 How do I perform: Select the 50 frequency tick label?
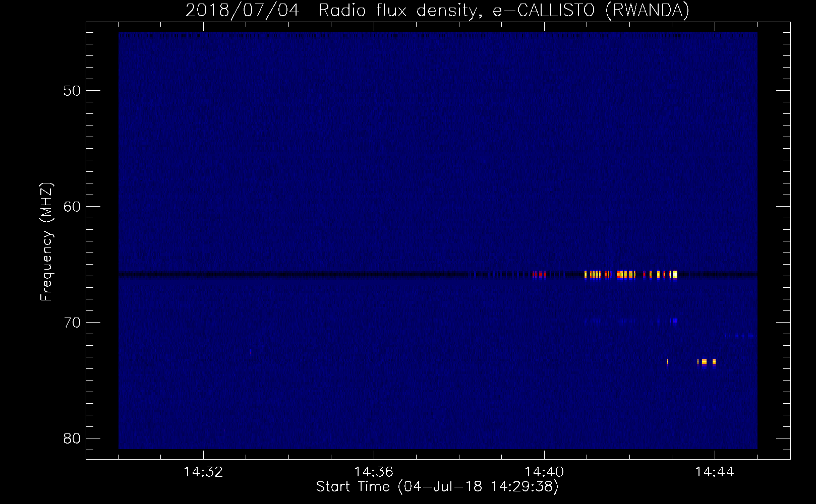tap(72, 91)
